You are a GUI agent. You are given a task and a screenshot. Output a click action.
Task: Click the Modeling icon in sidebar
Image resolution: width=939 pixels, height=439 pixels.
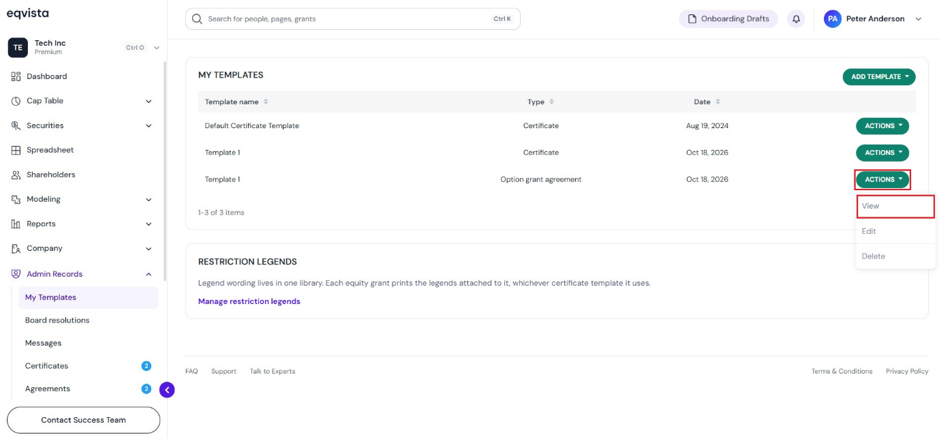(x=16, y=199)
